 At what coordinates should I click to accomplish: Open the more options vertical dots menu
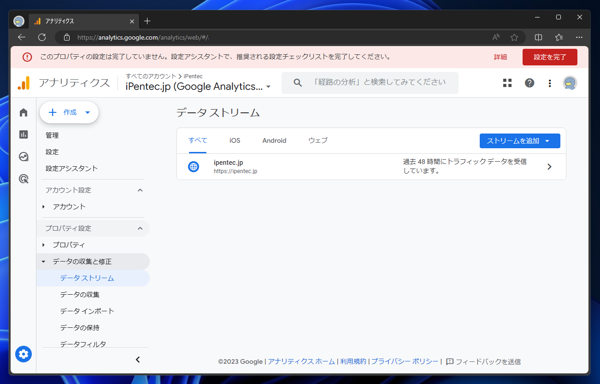(549, 83)
